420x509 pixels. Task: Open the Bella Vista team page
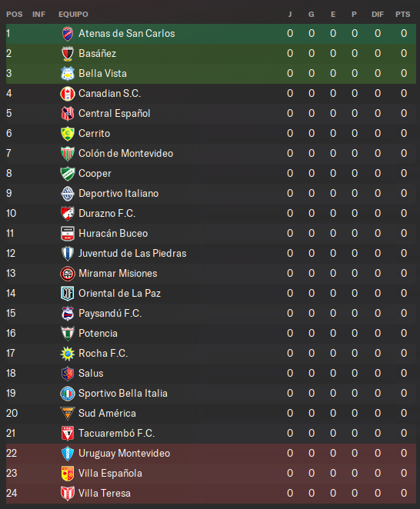click(x=102, y=73)
